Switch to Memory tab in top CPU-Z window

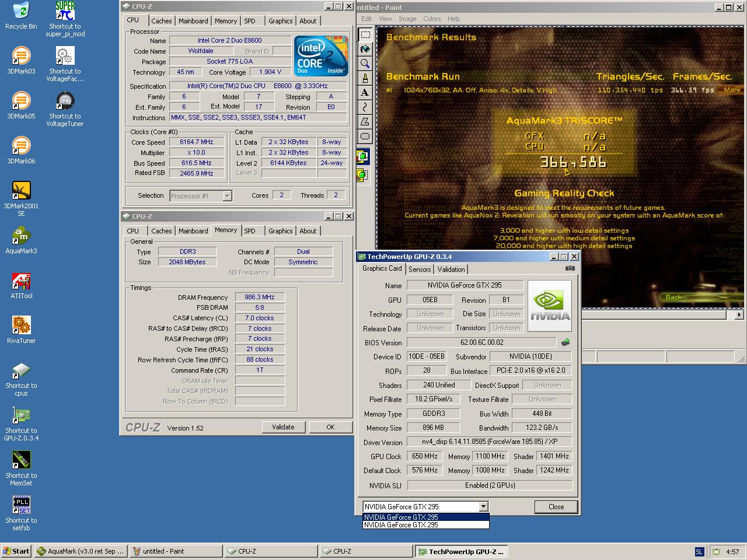coord(226,21)
